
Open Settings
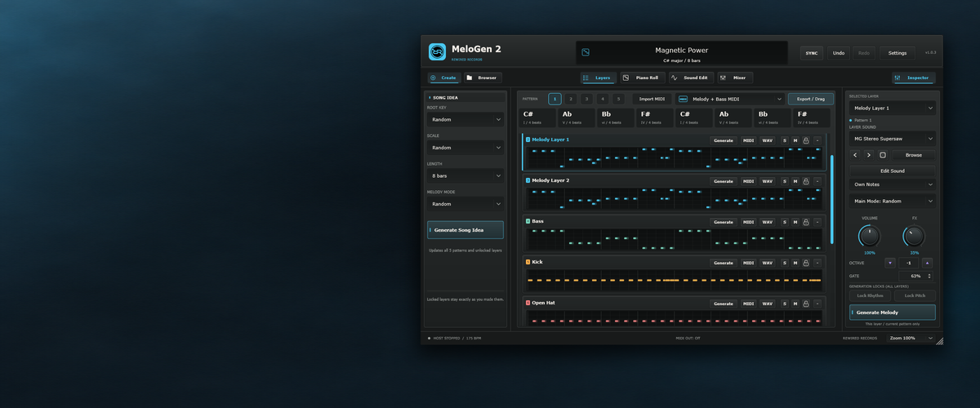(898, 53)
